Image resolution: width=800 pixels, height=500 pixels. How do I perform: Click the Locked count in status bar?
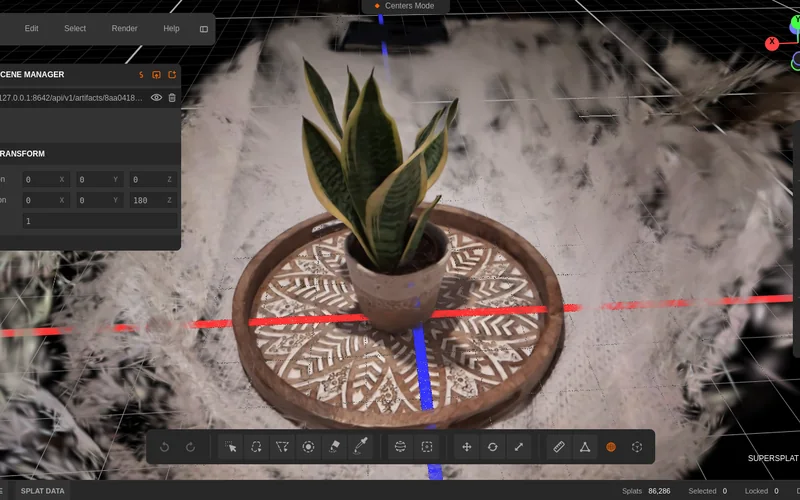(x=761, y=491)
